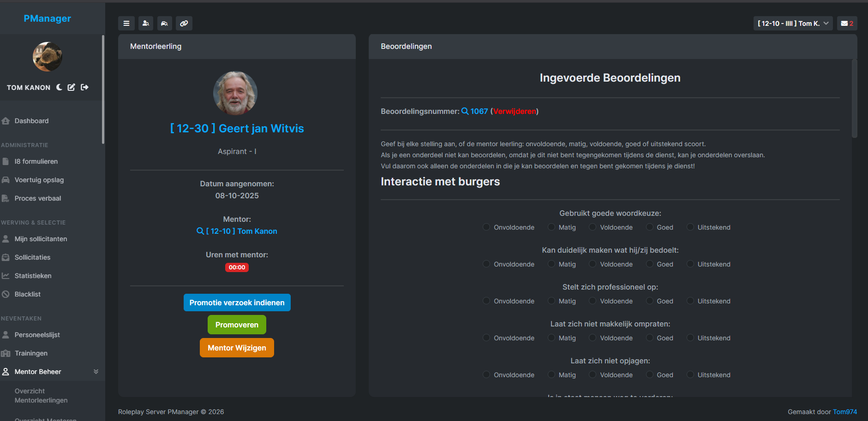Navigate to Blacklist in the sidebar
Image resolution: width=868 pixels, height=421 pixels.
[x=27, y=294]
